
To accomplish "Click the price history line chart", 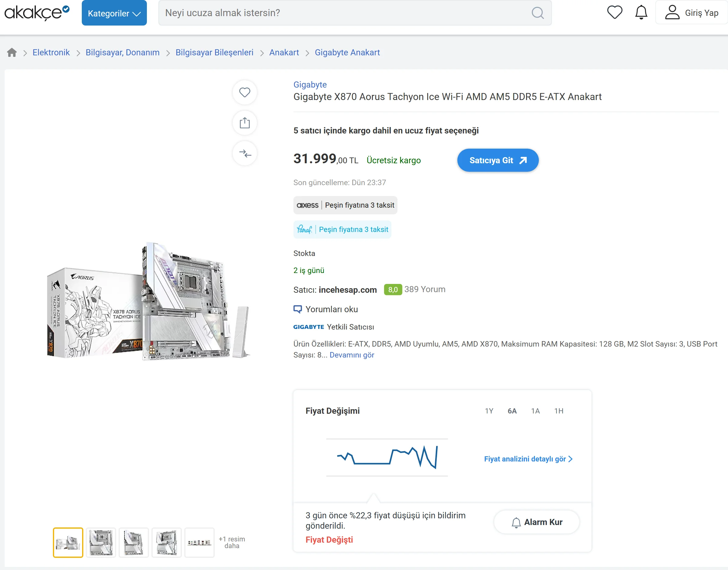I will click(x=387, y=457).
